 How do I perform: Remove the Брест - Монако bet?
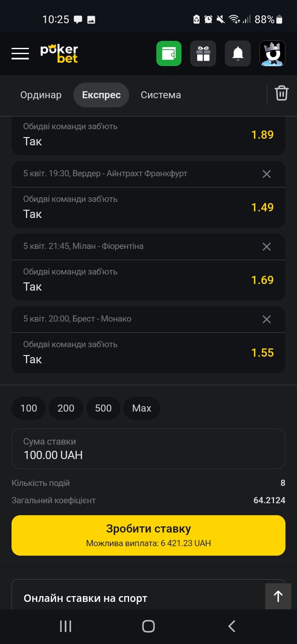(x=267, y=319)
